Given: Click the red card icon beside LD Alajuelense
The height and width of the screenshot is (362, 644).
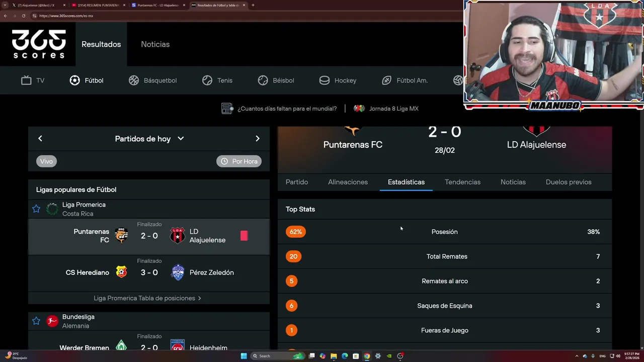Looking at the screenshot, I should click(244, 236).
